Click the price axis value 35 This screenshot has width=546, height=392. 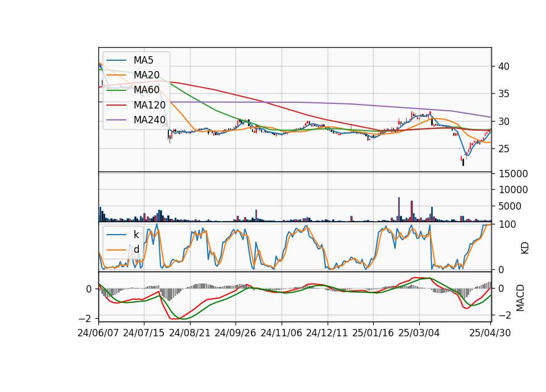tap(503, 94)
